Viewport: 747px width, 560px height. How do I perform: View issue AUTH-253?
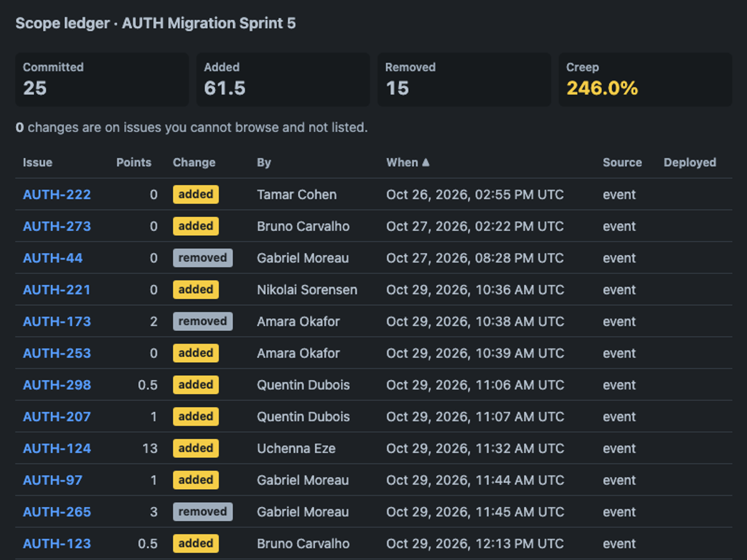tap(57, 353)
